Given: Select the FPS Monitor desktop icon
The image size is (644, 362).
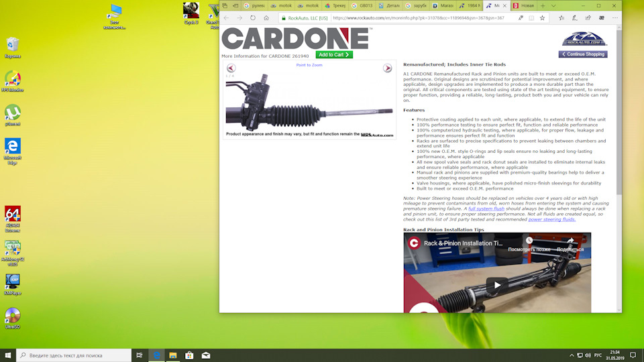Looking at the screenshot, I should point(13,81).
